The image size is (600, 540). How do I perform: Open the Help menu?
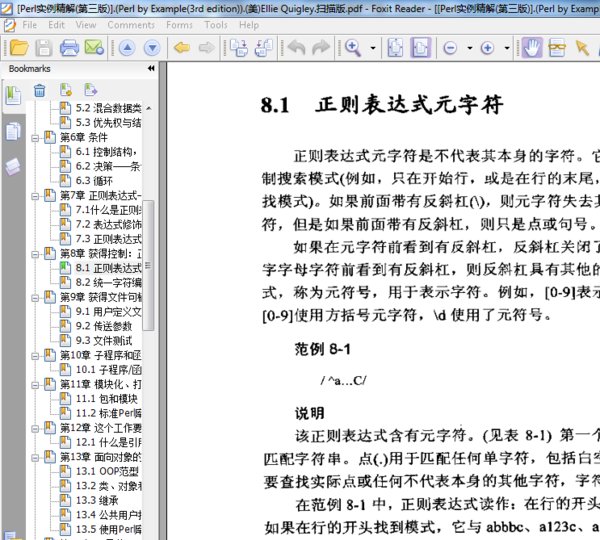(249, 25)
